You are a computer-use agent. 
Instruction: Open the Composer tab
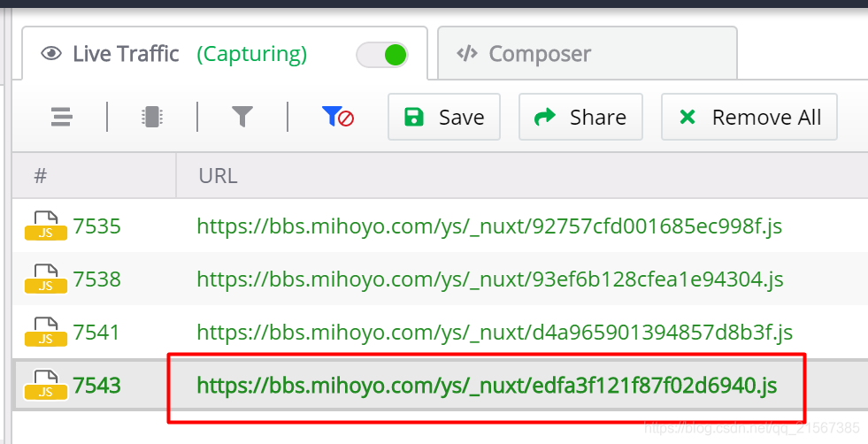[587, 53]
